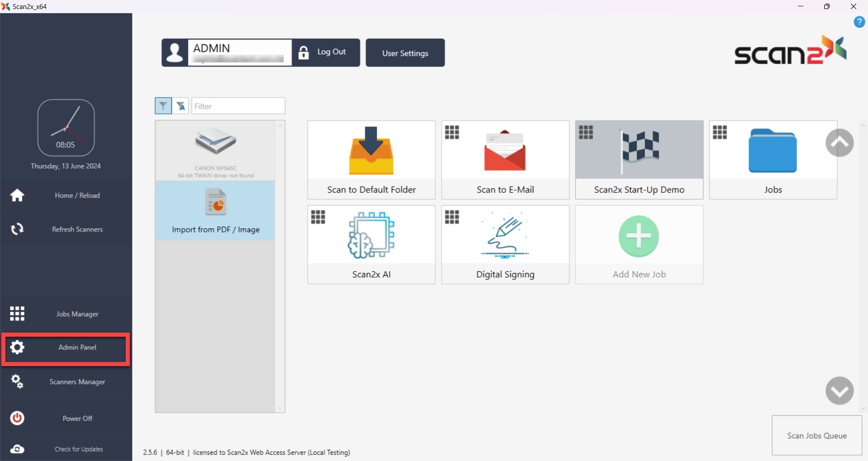Open User Settings
The height and width of the screenshot is (461, 868).
coord(405,53)
